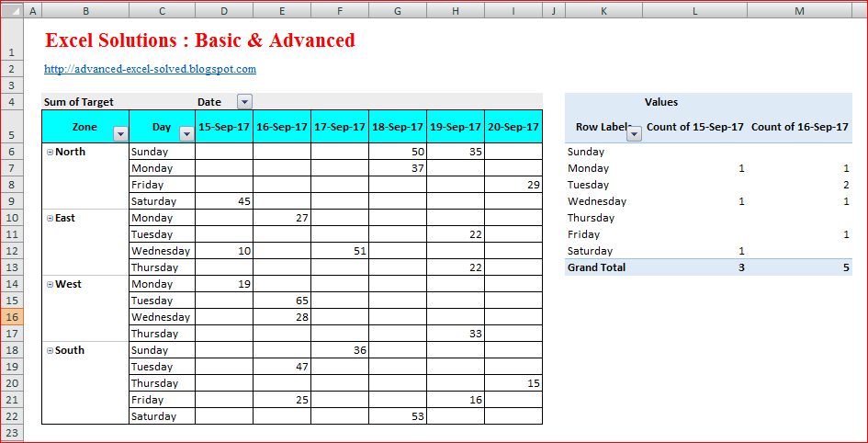Click the cell with value 15

pyautogui.click(x=513, y=383)
